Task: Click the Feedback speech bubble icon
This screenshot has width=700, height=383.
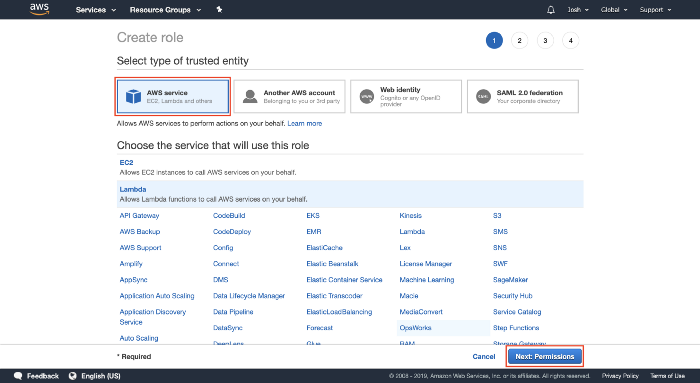Action: point(18,376)
